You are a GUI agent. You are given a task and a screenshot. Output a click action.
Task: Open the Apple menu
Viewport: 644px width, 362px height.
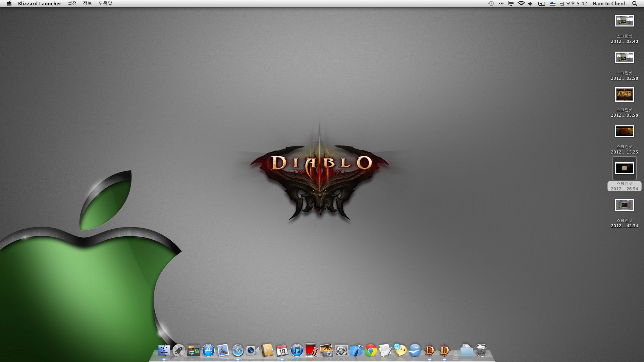(x=9, y=3)
